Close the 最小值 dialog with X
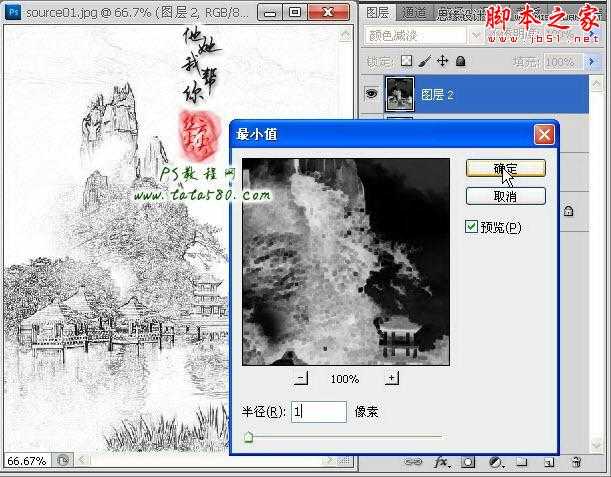The width and height of the screenshot is (611, 477). point(544,135)
